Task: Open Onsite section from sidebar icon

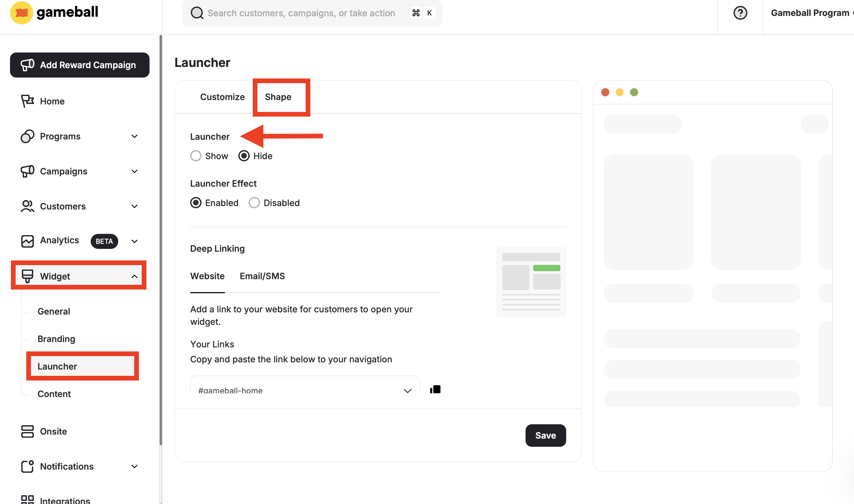Action: [27, 431]
